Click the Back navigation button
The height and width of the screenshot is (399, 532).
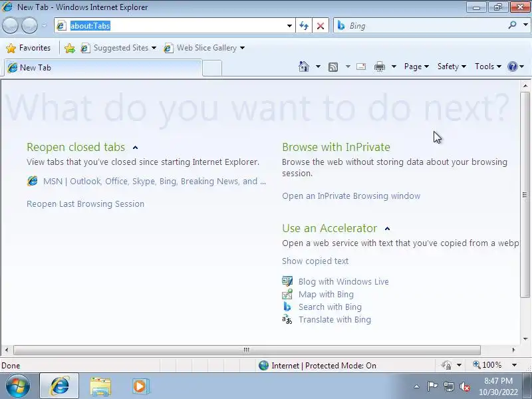point(10,25)
